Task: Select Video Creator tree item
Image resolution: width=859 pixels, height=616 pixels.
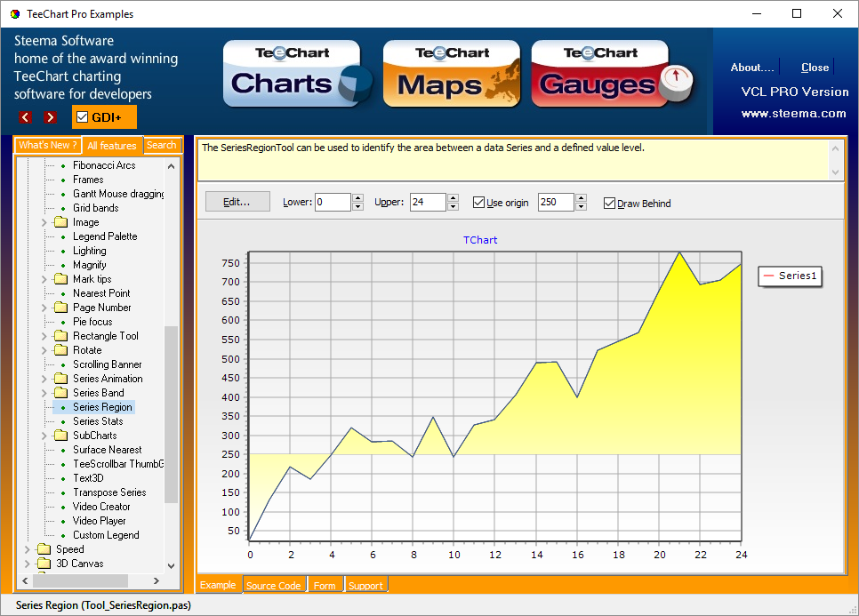Action: (102, 507)
